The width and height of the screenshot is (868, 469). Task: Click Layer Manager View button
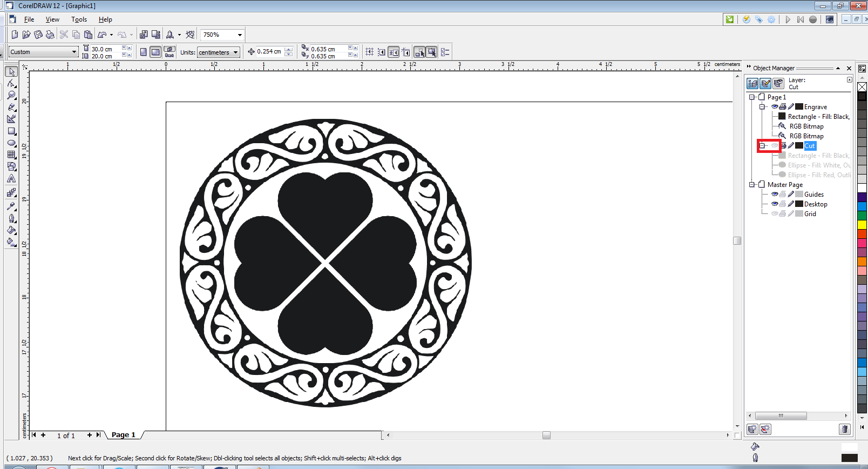coord(778,83)
